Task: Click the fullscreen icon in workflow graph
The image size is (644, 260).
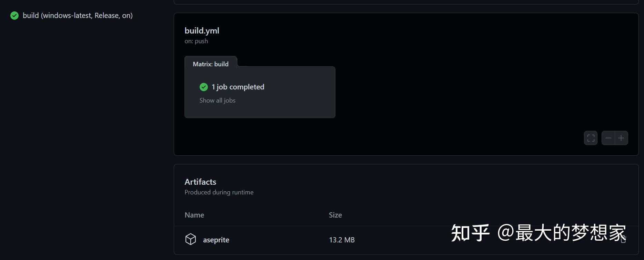Action: pyautogui.click(x=591, y=138)
